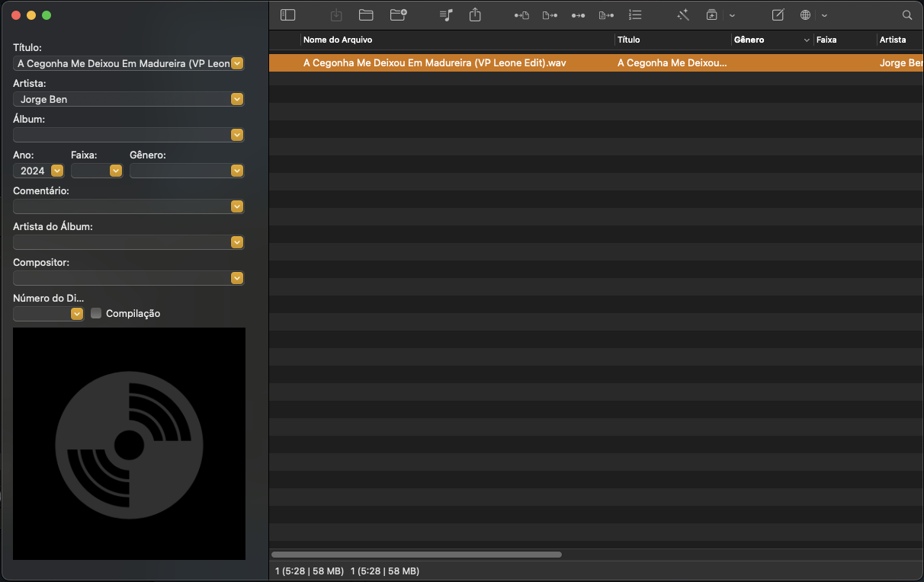Select the A Cegonha Me Deixou wav row

457,63
